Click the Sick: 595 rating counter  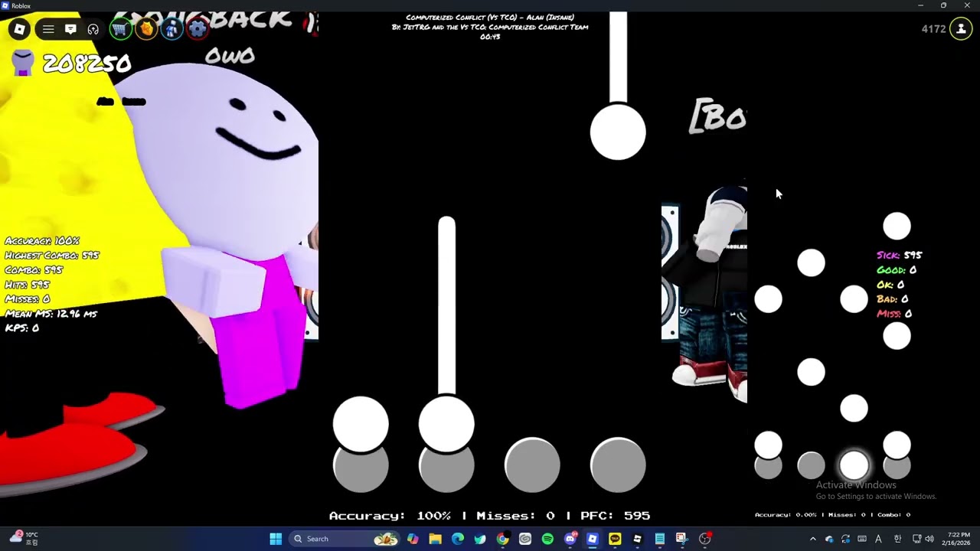pyautogui.click(x=900, y=256)
